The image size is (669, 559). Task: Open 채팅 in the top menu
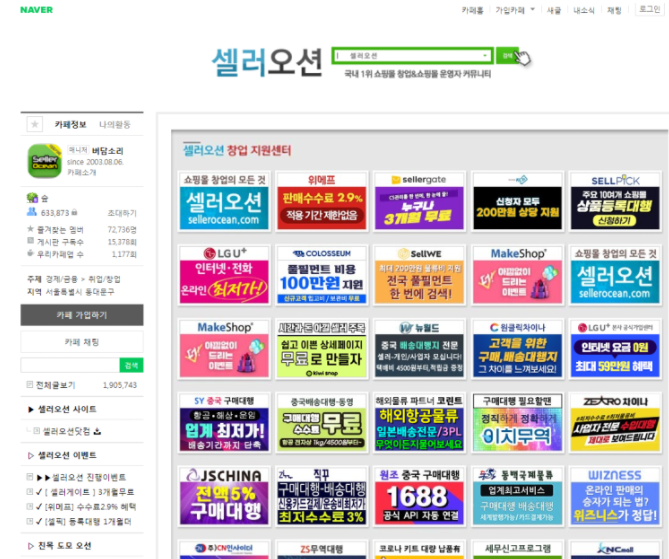tap(614, 10)
